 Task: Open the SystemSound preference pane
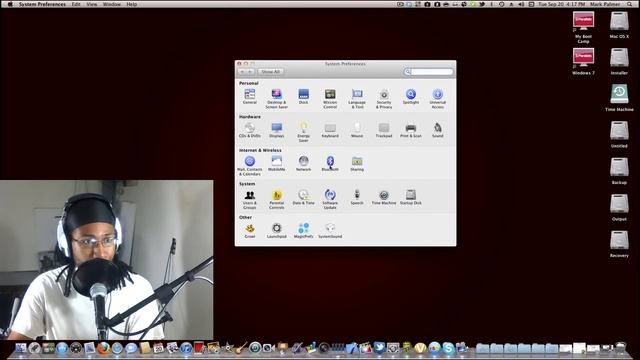point(330,231)
